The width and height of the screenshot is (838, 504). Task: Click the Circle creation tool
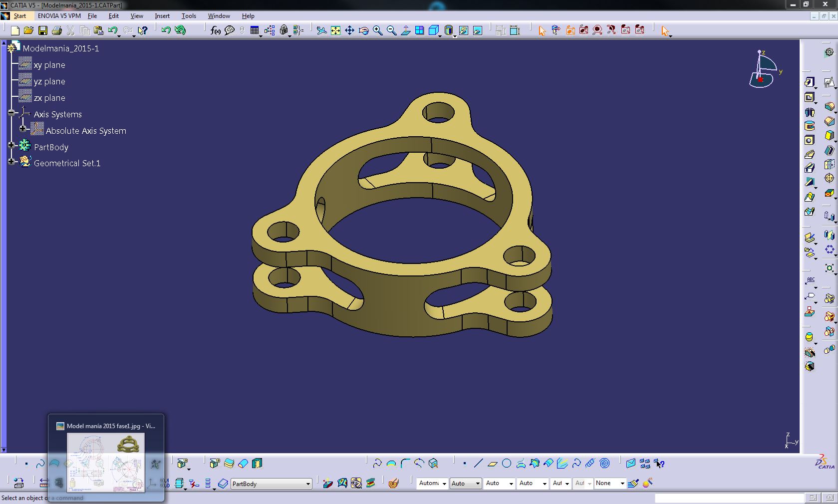pyautogui.click(x=507, y=464)
